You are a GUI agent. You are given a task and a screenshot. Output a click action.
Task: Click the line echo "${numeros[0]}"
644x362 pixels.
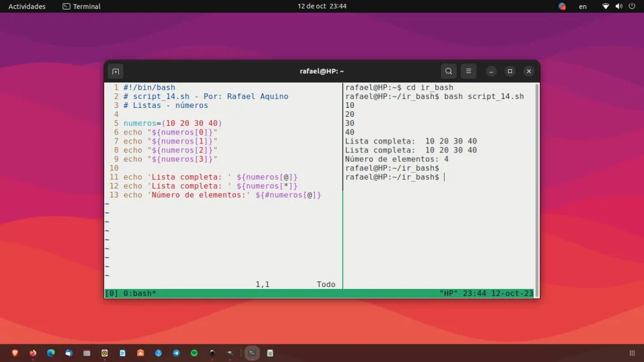[170, 132]
